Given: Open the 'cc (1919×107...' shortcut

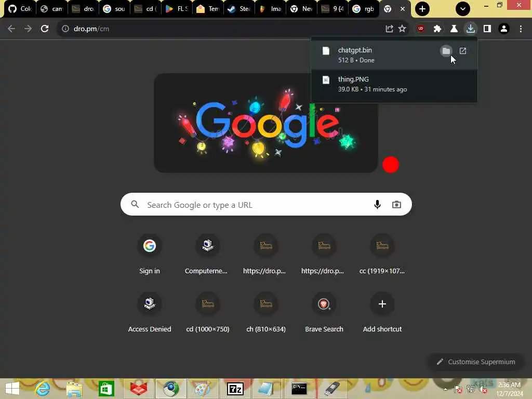Looking at the screenshot, I should click(382, 255).
